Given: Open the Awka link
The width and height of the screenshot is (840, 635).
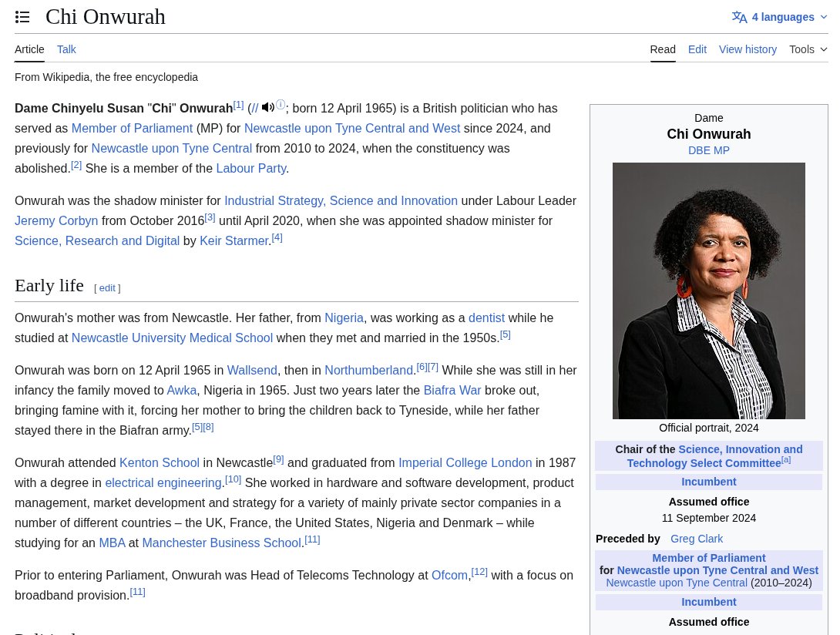Looking at the screenshot, I should pyautogui.click(x=182, y=390).
